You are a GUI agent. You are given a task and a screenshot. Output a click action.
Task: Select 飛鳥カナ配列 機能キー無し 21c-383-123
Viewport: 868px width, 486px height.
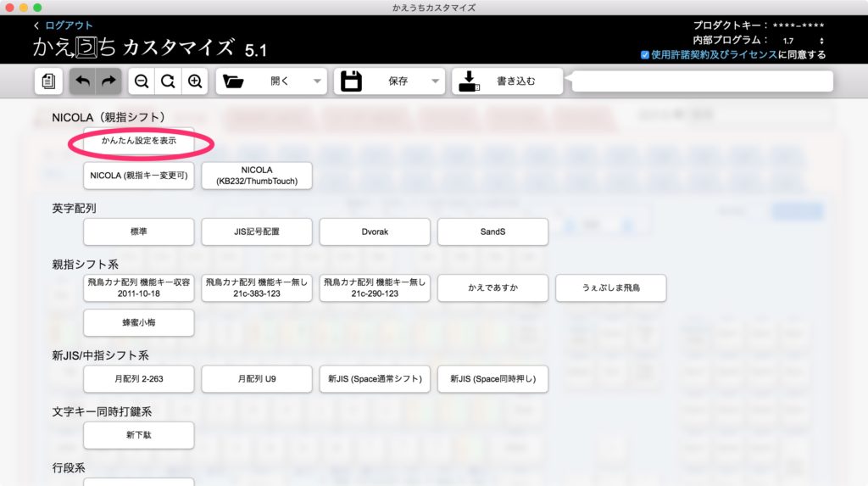tap(256, 288)
